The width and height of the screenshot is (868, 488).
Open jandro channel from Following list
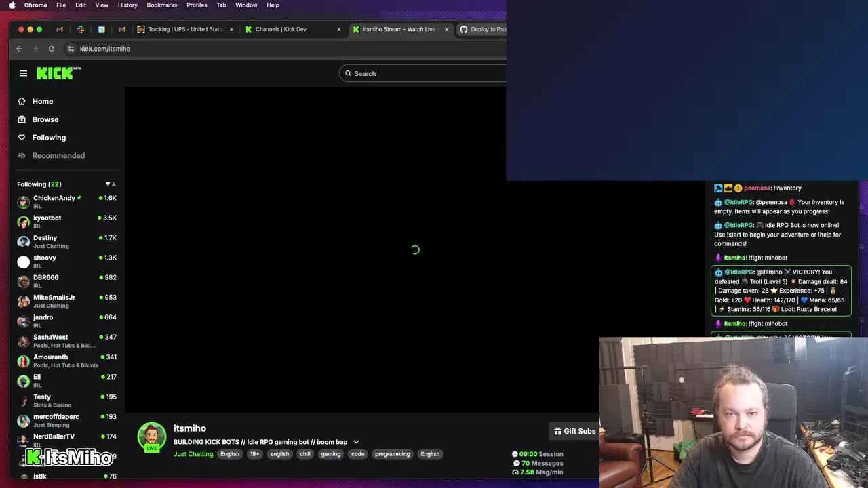point(67,321)
